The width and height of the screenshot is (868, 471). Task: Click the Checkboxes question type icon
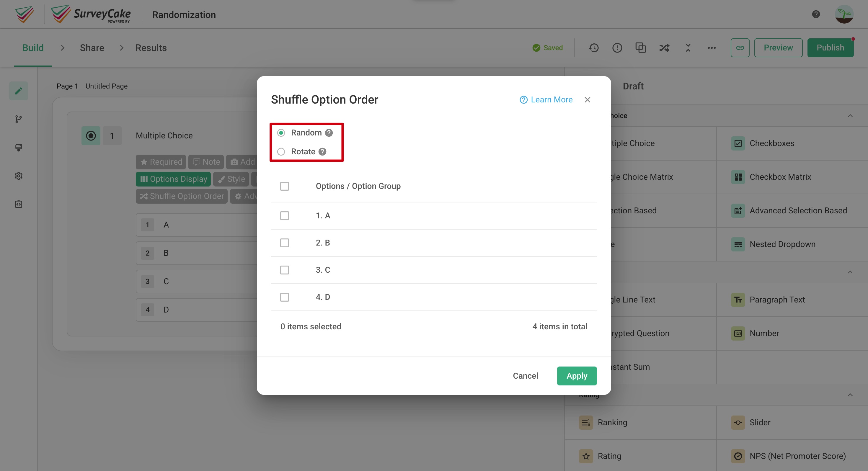[x=738, y=143]
